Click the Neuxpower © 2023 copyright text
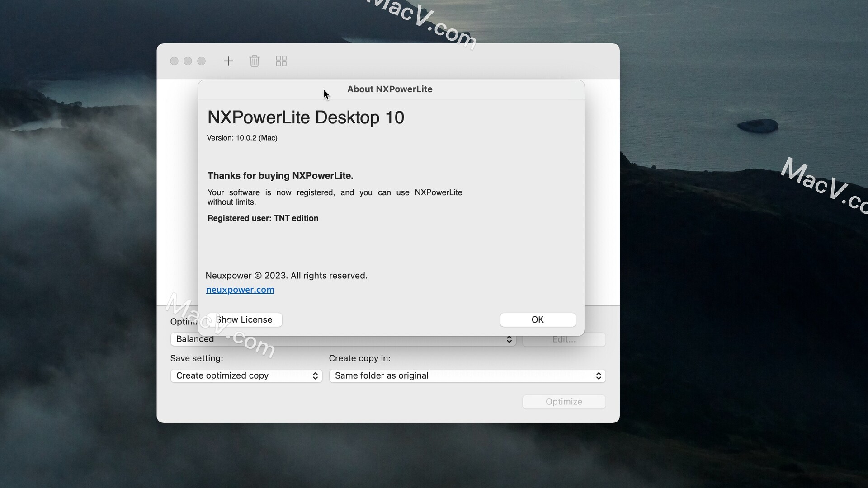This screenshot has height=488, width=868. click(286, 276)
